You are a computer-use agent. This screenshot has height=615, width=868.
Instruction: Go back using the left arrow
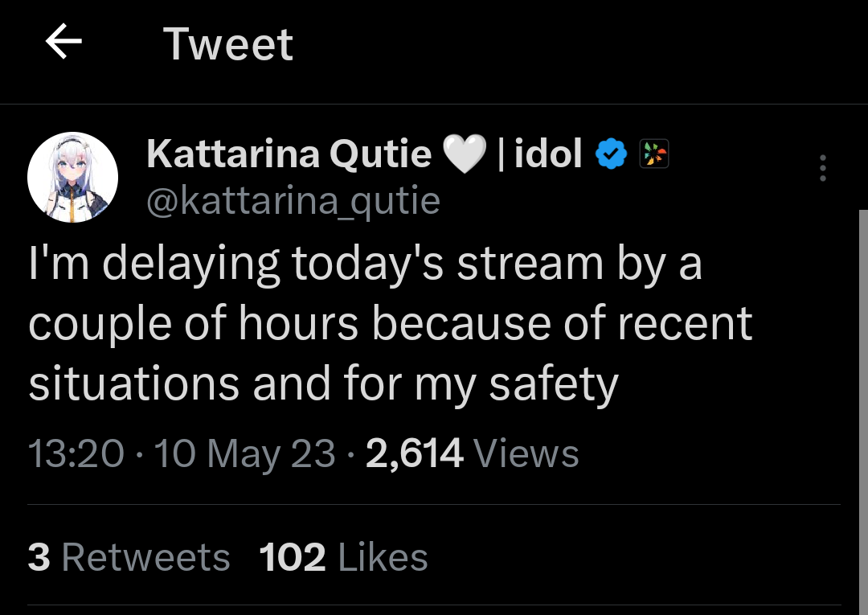pos(64,43)
